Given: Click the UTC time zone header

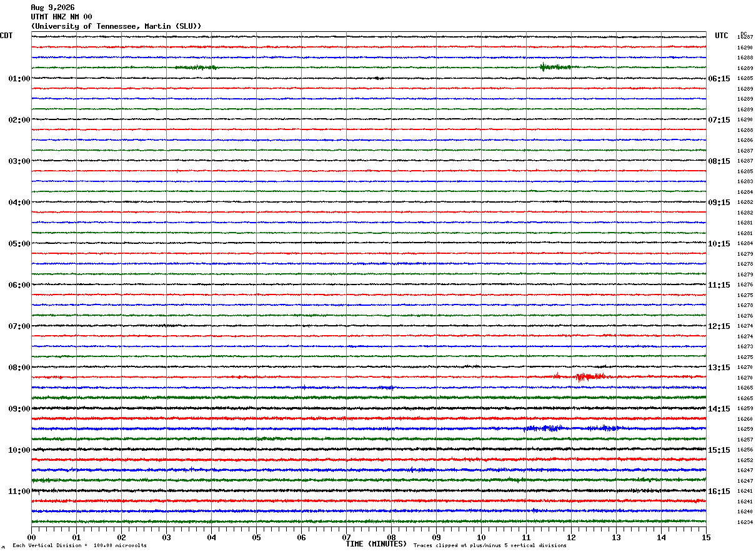Looking at the screenshot, I should [722, 36].
